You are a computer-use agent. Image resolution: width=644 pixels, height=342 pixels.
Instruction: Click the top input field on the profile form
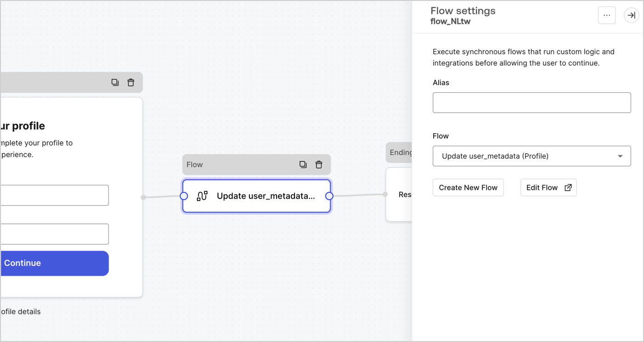coord(54,195)
